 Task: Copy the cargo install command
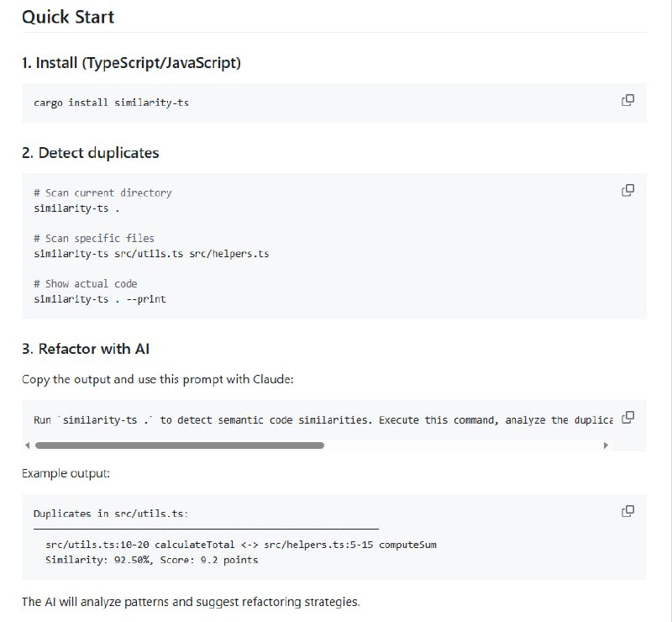click(x=627, y=100)
